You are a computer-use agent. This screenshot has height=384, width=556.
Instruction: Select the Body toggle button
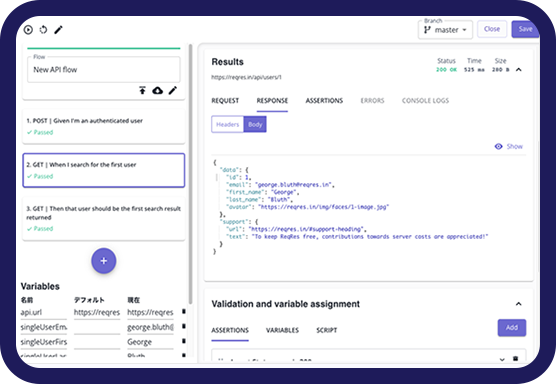(x=255, y=124)
